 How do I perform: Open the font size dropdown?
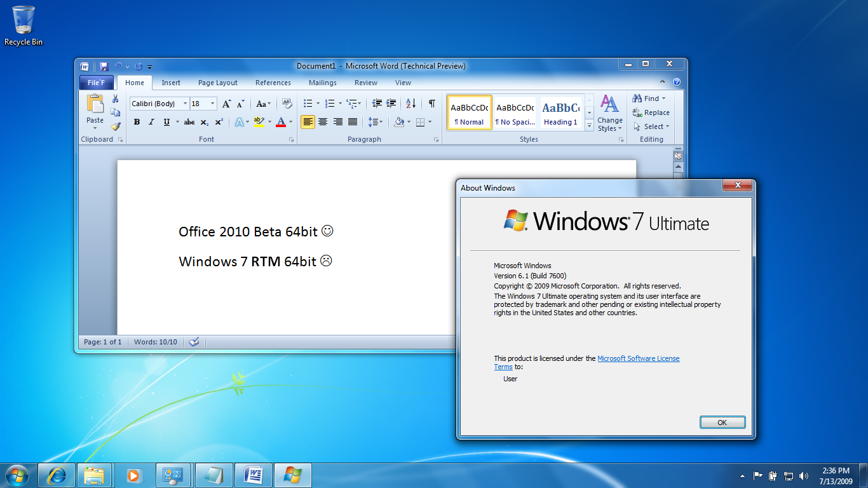pyautogui.click(x=212, y=104)
